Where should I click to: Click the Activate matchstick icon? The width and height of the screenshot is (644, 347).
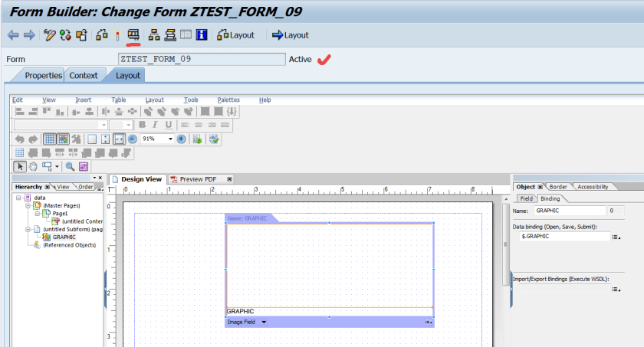[102, 35]
